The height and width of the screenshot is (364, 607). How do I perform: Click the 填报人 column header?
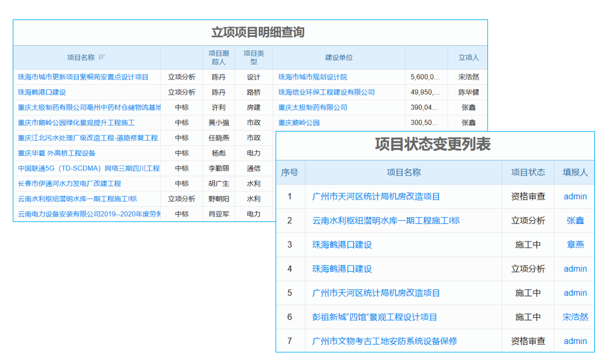[x=575, y=172]
